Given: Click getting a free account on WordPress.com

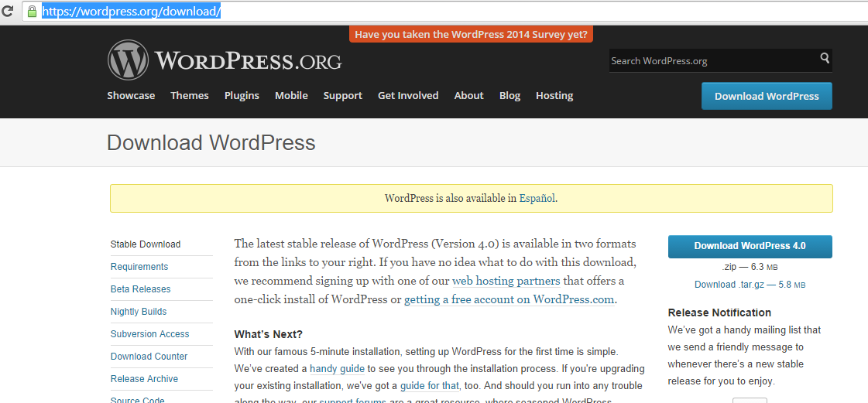Looking at the screenshot, I should tap(509, 300).
